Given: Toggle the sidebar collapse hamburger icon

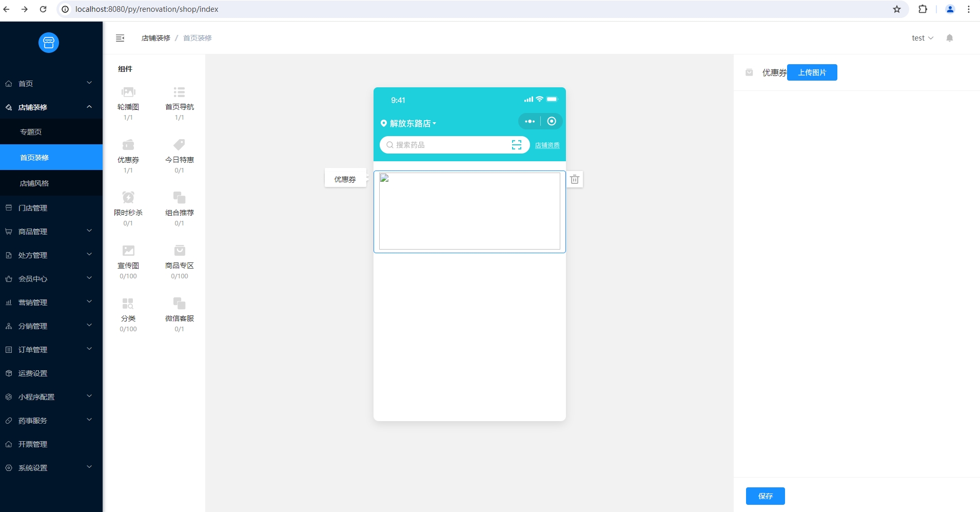Looking at the screenshot, I should click(x=120, y=38).
